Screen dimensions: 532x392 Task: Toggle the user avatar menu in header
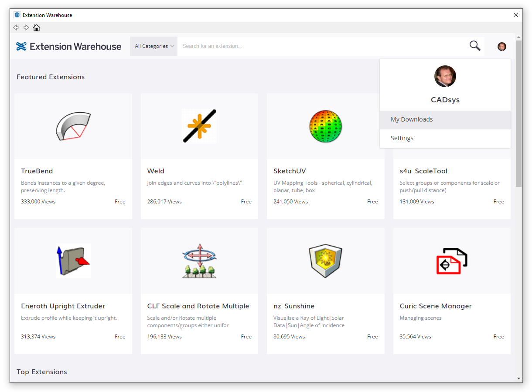tap(502, 47)
